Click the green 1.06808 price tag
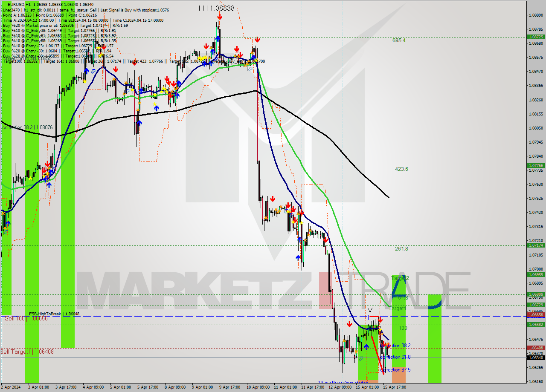Screen dimensions: 546x392 (536, 294)
